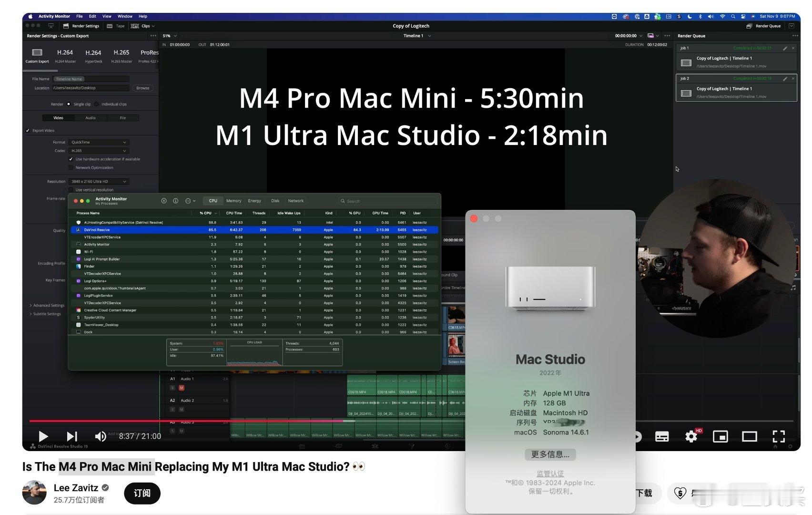Open the Format dropdown (QuickTime)
812x515 pixels.
coord(99,142)
